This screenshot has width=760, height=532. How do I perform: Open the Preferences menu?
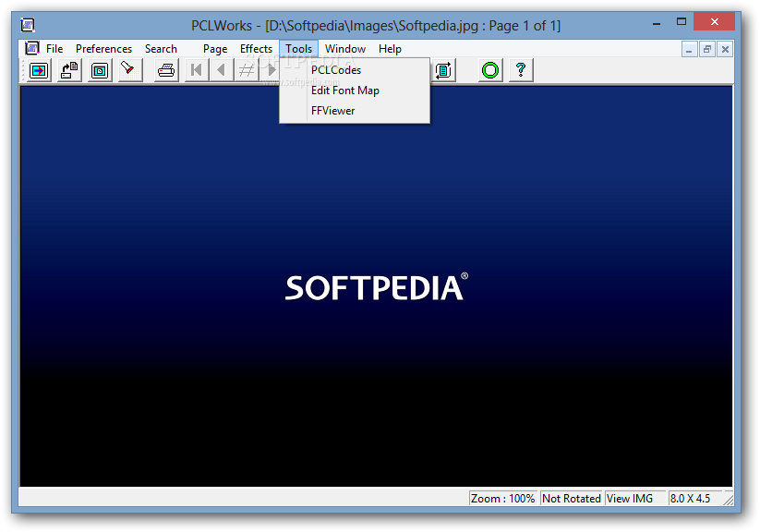click(103, 49)
